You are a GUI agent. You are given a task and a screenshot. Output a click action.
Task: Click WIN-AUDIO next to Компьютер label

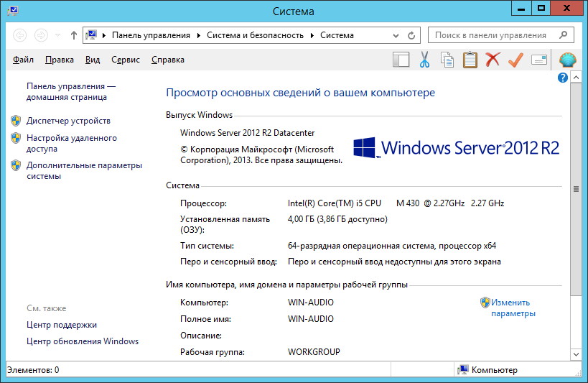tap(310, 303)
